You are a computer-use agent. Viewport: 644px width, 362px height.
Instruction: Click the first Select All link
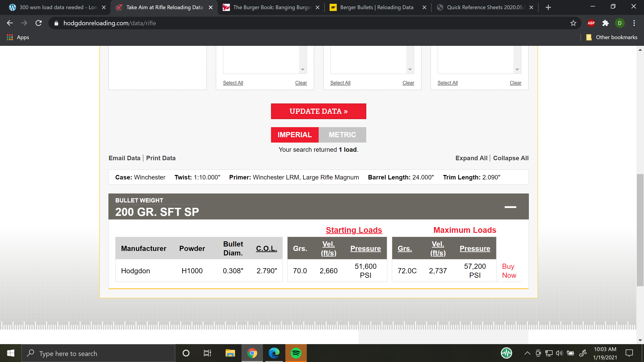[233, 83]
